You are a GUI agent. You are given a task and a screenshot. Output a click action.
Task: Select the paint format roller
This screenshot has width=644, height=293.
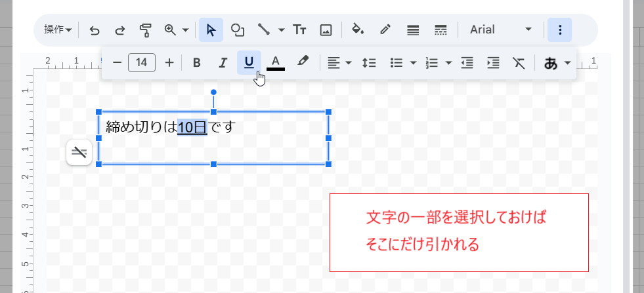coord(145,30)
